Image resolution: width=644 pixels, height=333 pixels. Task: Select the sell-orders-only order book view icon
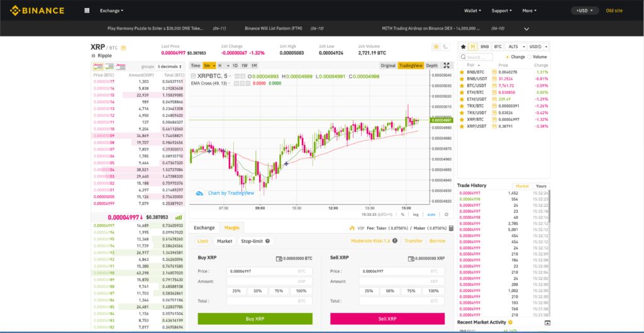point(119,66)
